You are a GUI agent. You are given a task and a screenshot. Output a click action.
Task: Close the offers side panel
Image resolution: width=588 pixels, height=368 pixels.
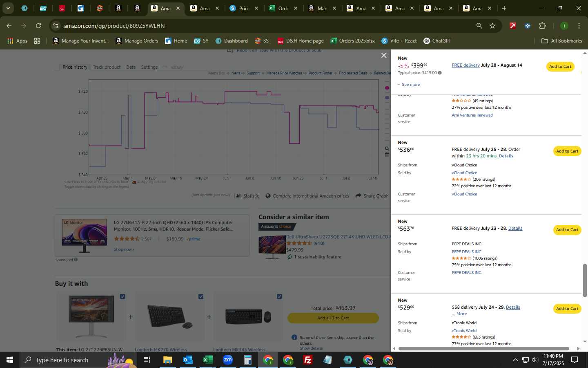coord(383,56)
